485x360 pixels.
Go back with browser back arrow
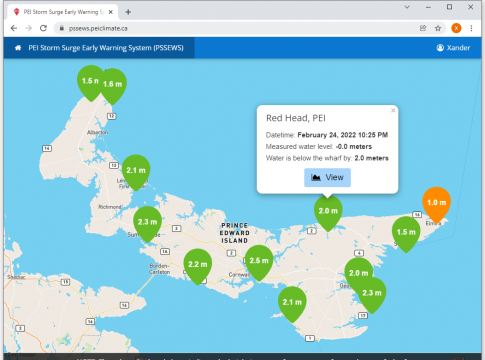point(14,28)
